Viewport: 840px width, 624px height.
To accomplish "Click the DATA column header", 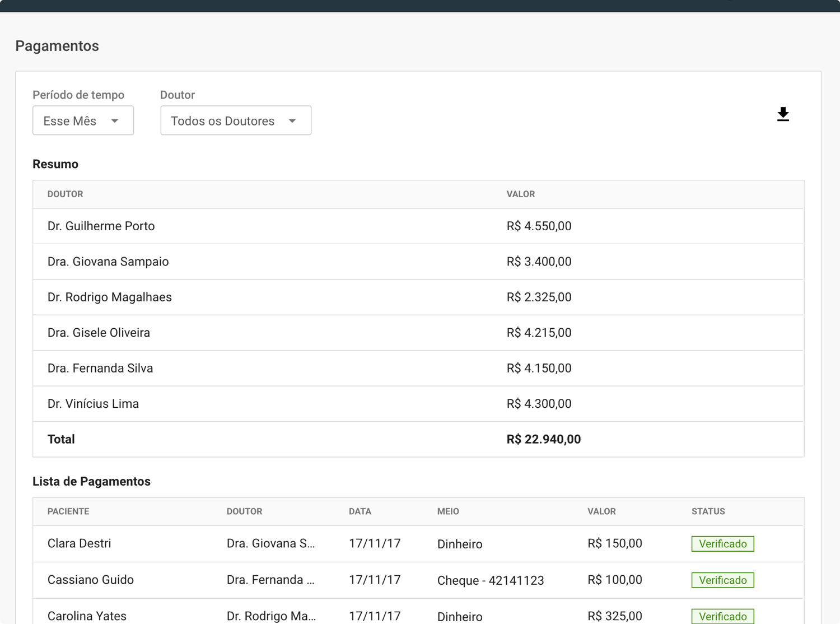I will point(360,511).
